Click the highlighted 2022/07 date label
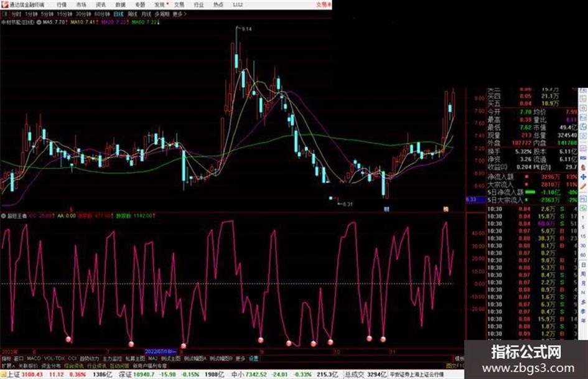 (x=160, y=352)
